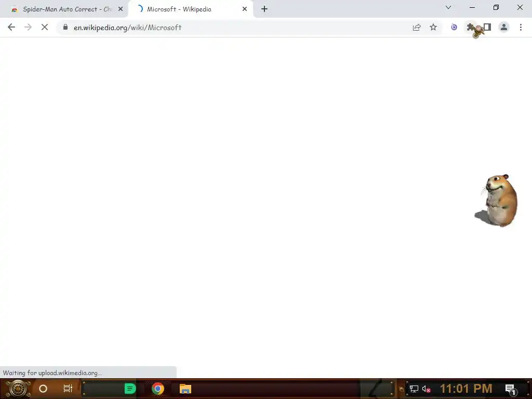
Task: Open the Extensions puzzle menu
Action: [x=470, y=27]
